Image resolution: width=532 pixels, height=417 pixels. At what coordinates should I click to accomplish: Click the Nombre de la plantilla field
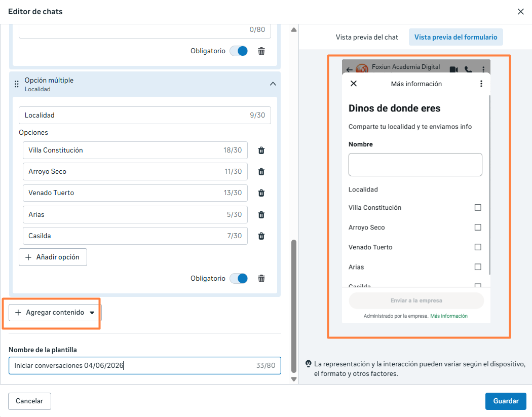pyautogui.click(x=145, y=365)
